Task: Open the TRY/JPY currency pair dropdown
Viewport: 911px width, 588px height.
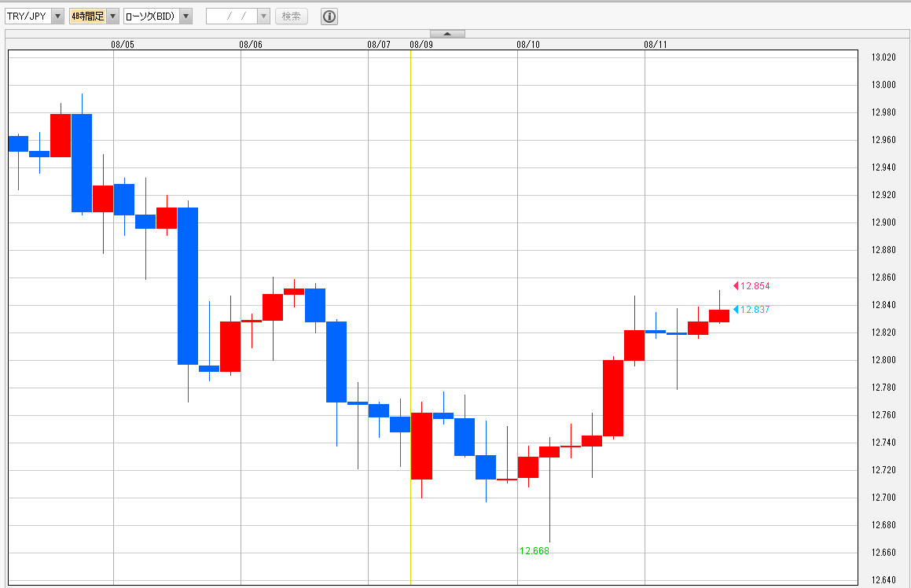Action: click(35, 17)
